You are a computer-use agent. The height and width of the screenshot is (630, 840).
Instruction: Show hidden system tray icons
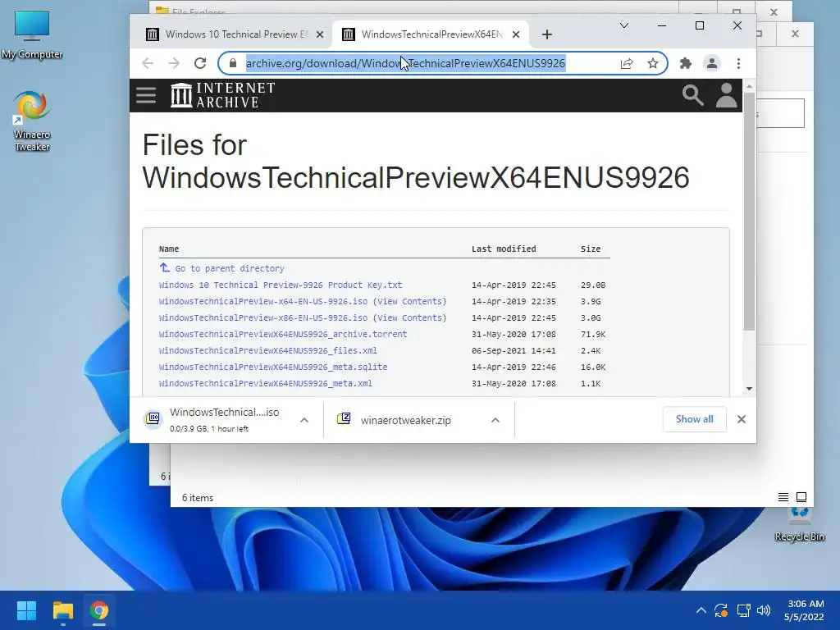[701, 610]
